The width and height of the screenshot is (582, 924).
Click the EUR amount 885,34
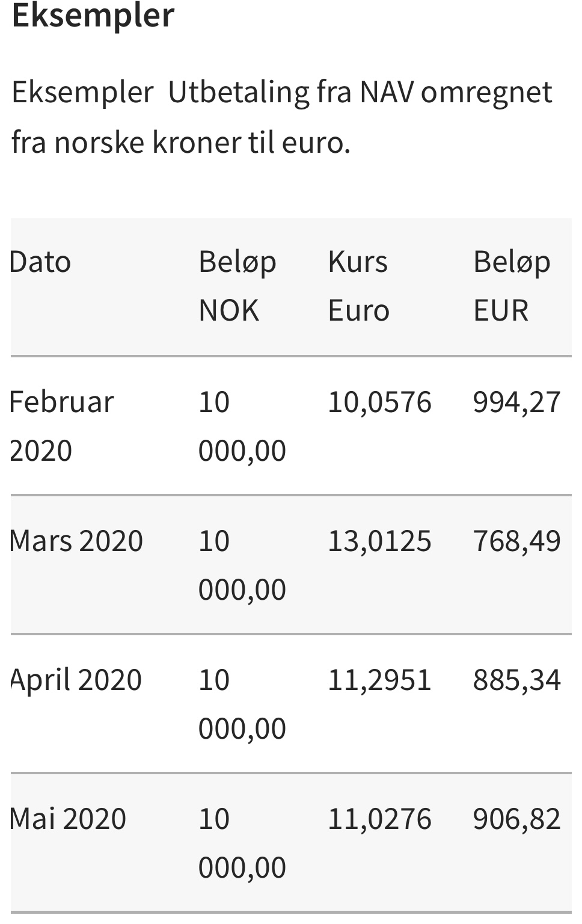click(517, 680)
